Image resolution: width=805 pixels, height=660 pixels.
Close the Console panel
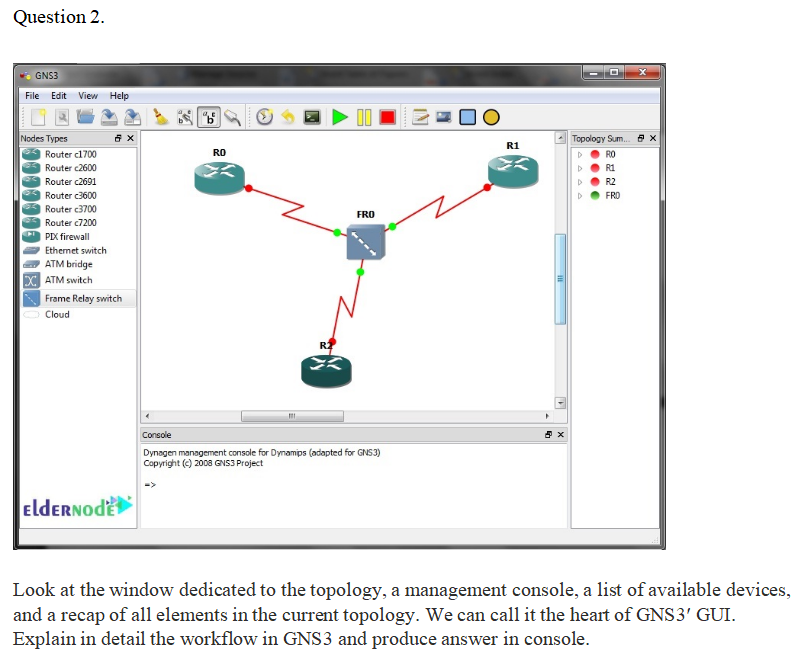(561, 435)
